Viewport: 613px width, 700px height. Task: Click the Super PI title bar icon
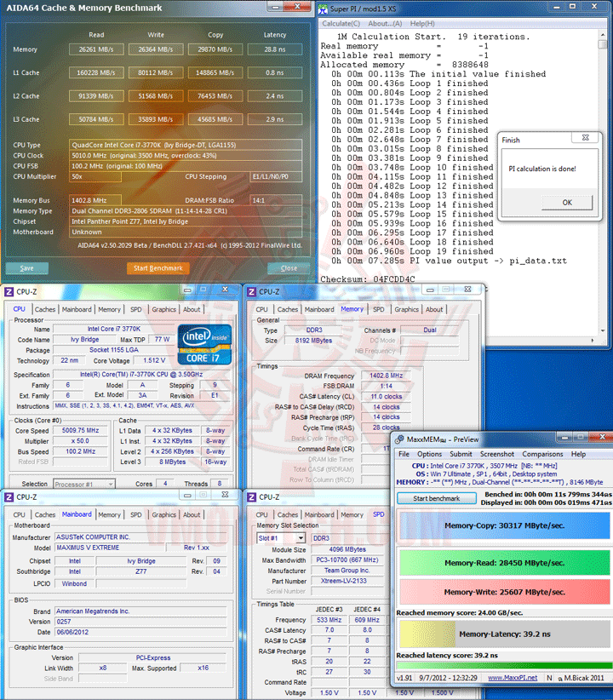pos(323,9)
